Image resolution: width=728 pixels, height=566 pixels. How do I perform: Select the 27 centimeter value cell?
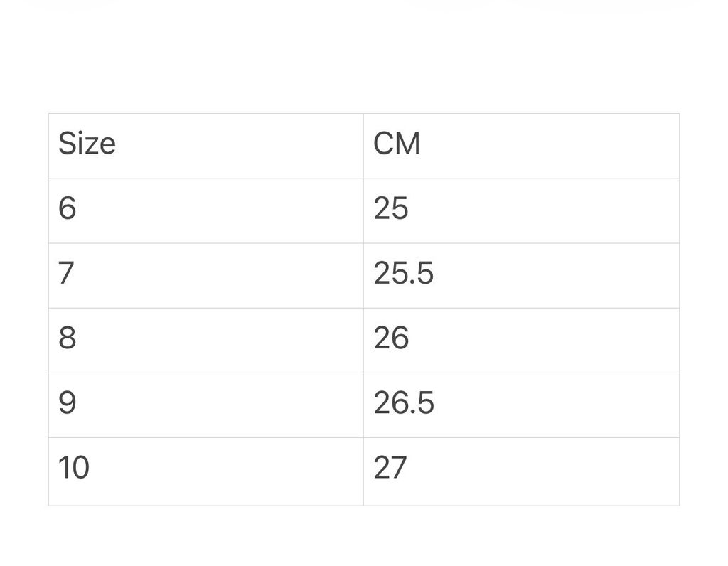pos(521,471)
